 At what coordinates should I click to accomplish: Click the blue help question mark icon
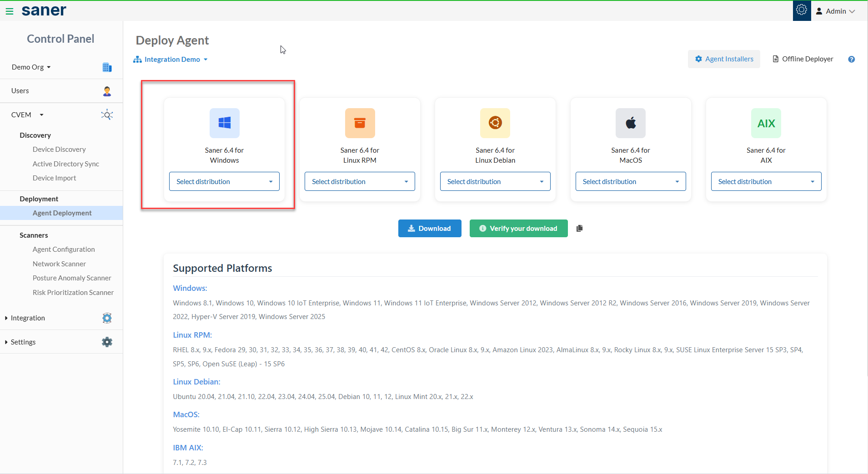pyautogui.click(x=852, y=59)
